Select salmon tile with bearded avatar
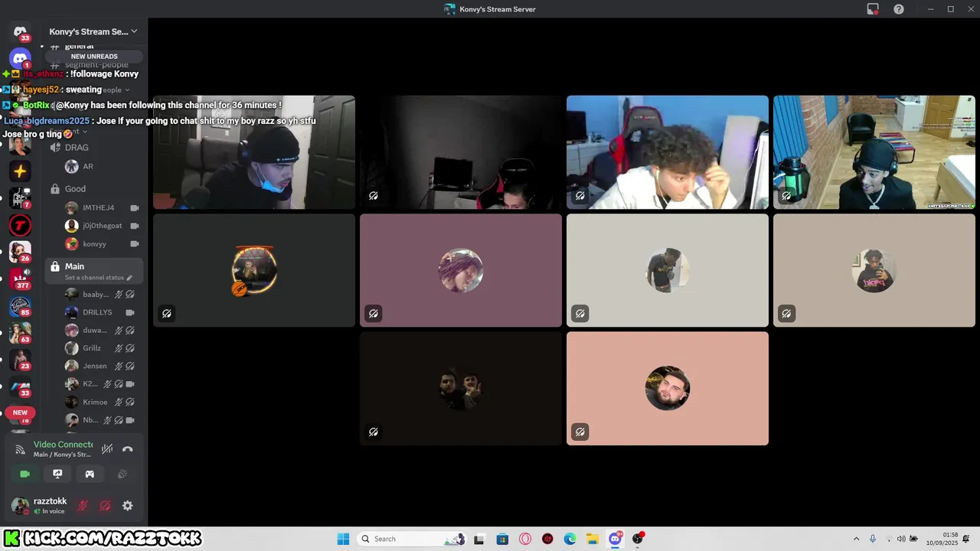 [668, 388]
